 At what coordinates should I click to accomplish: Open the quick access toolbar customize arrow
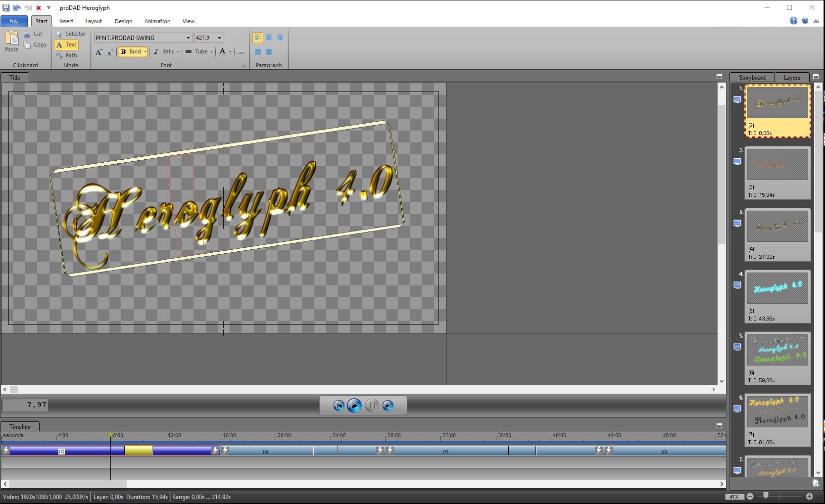(49, 8)
